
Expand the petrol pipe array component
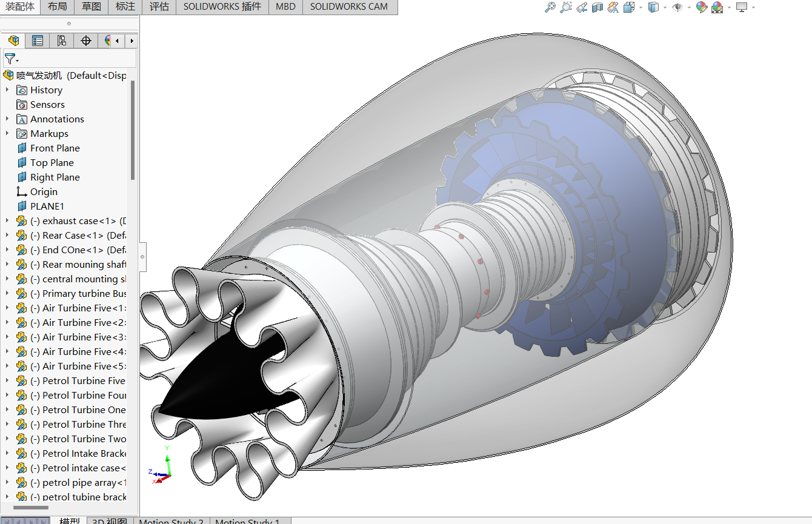click(x=7, y=483)
